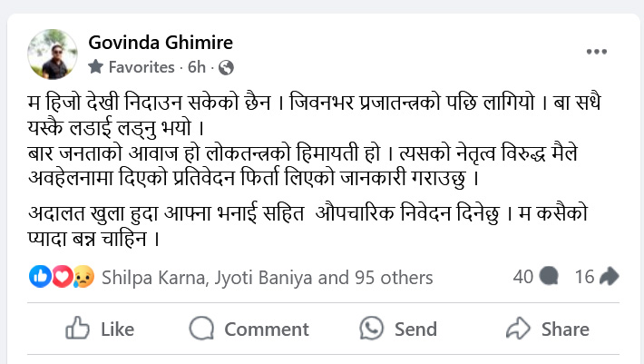The image size is (644, 364).
Task: Click the sad face reaction emoji
Action: pyautogui.click(x=83, y=276)
